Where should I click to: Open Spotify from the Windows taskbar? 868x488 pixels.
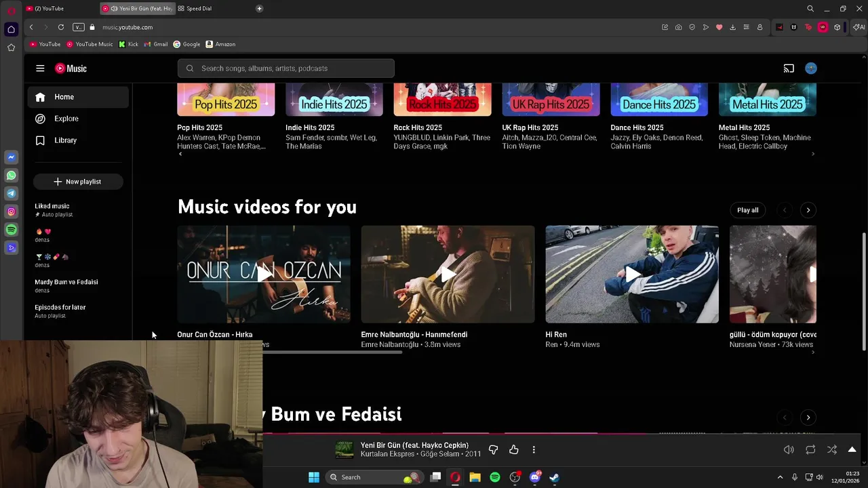click(495, 477)
